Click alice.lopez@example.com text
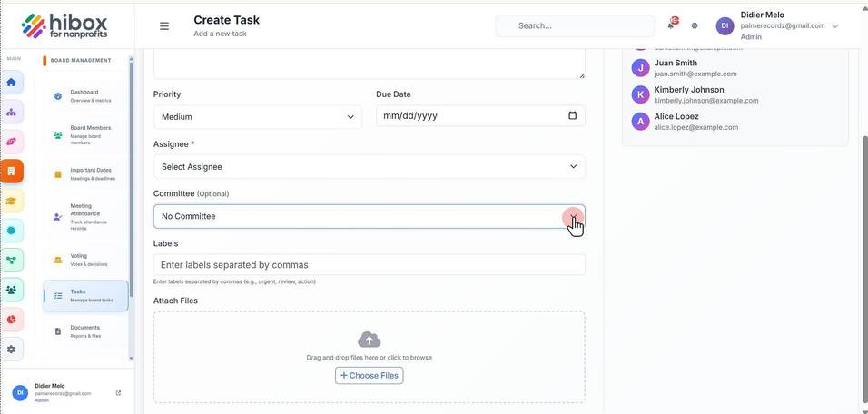 pyautogui.click(x=695, y=127)
